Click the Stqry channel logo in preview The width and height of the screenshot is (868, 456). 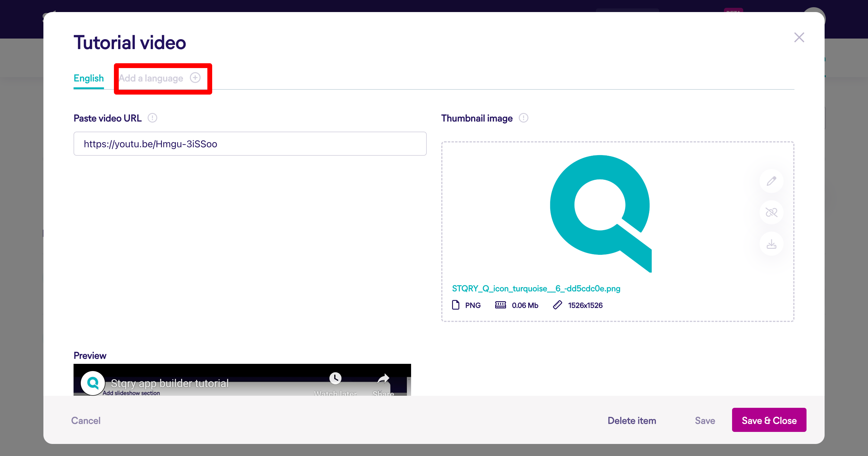pyautogui.click(x=93, y=383)
